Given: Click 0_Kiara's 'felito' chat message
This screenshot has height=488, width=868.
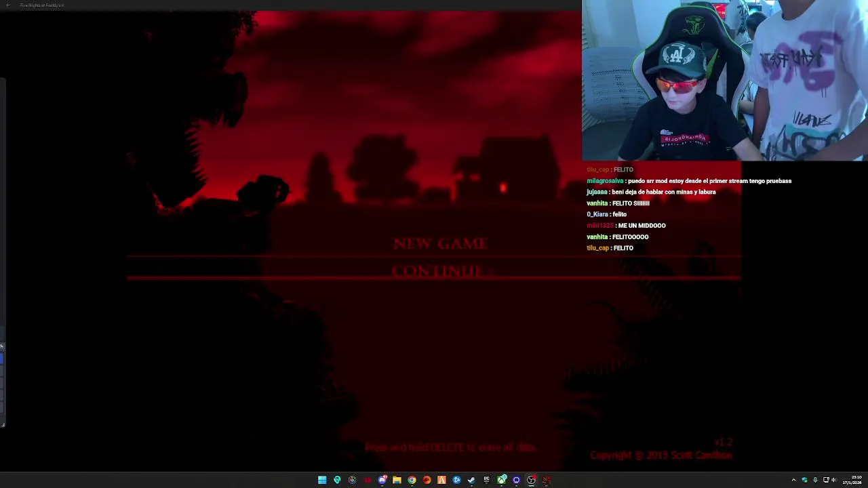Looking at the screenshot, I should [x=606, y=214].
